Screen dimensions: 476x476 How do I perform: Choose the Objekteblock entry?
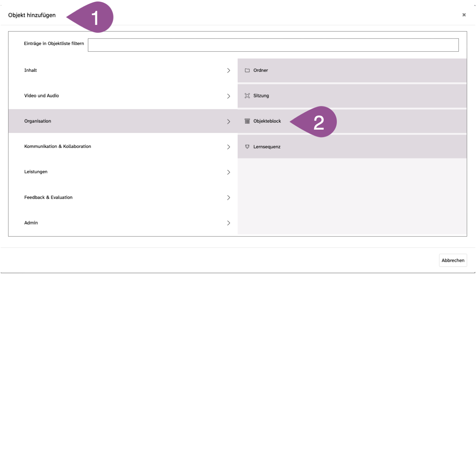click(x=352, y=121)
